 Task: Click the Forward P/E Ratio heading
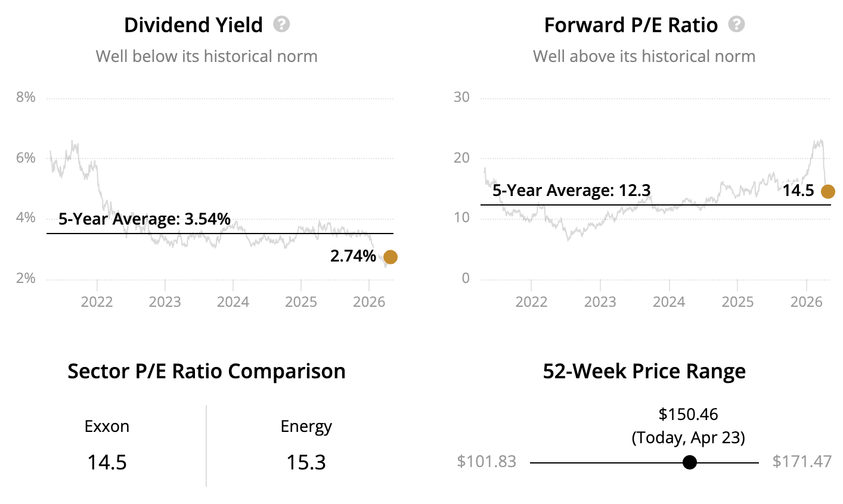631,25
